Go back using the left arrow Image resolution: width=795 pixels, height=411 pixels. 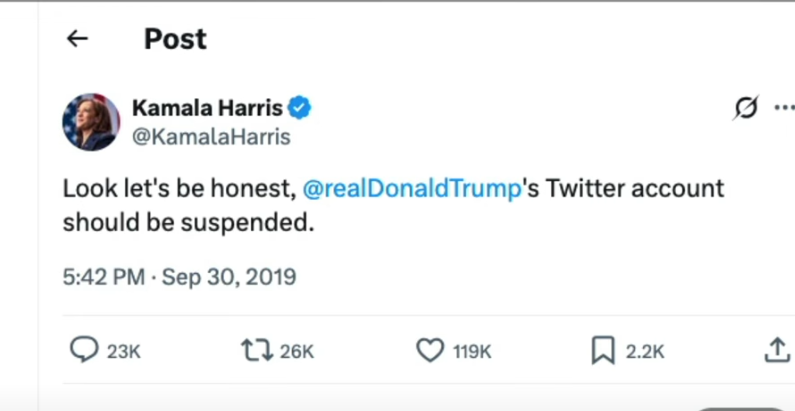tap(77, 39)
